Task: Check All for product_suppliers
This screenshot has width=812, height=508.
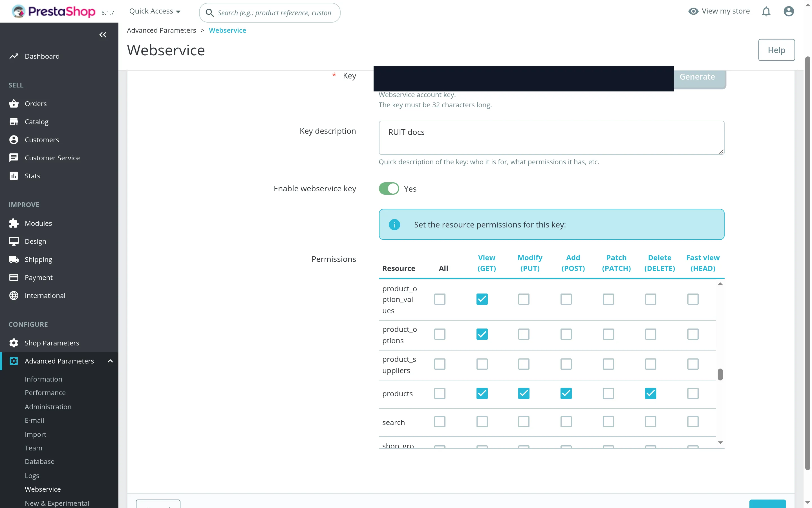Action: [440, 364]
